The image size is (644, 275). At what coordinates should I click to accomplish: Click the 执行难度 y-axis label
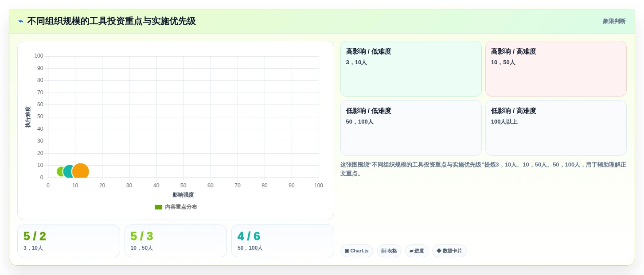click(x=28, y=117)
